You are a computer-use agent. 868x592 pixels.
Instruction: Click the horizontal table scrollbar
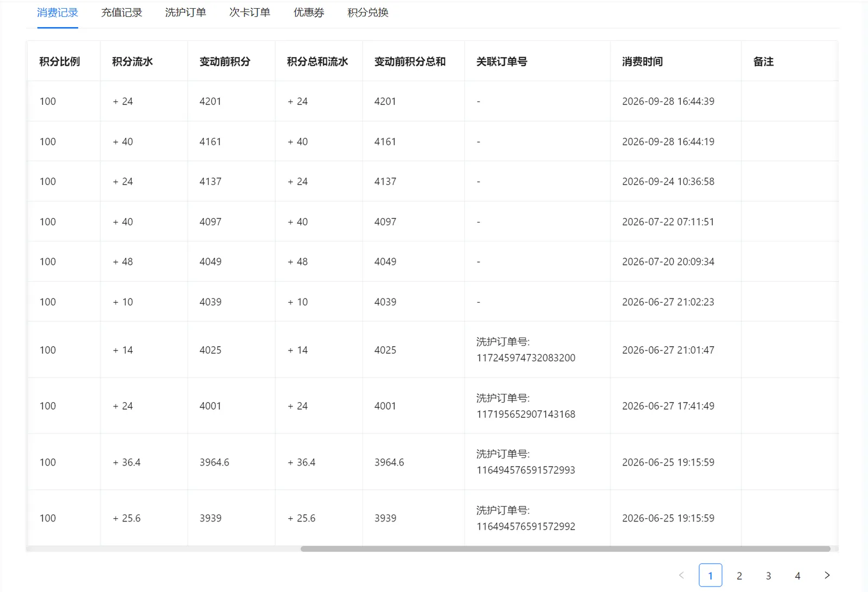(565, 549)
